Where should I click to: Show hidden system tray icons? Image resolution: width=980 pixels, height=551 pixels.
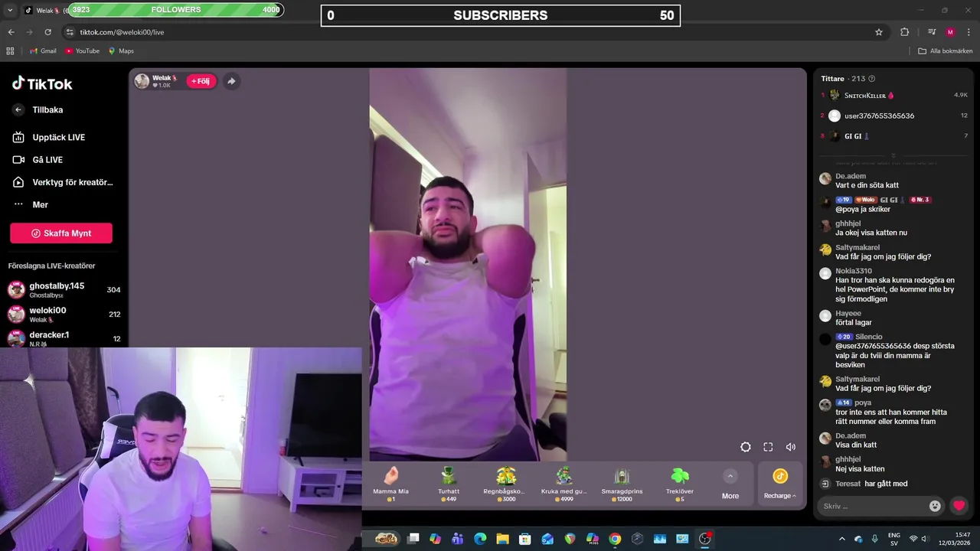[842, 539]
